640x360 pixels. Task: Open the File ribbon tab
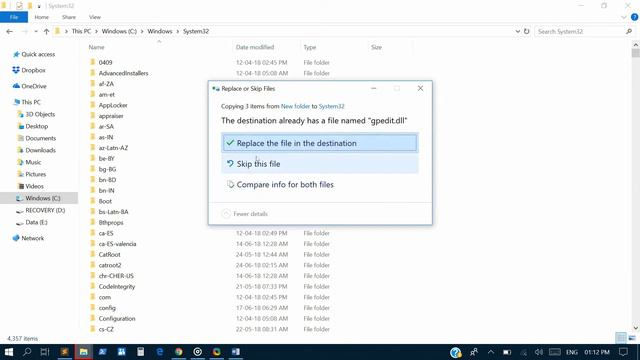(14, 17)
